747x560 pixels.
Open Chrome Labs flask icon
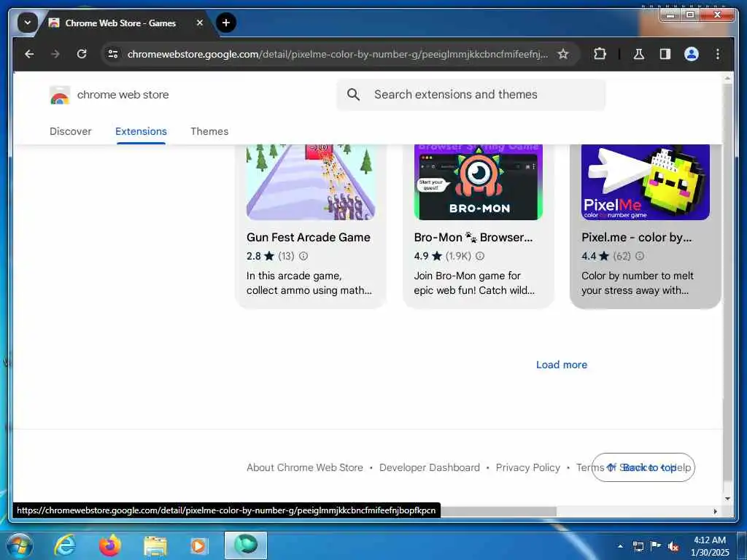point(639,54)
